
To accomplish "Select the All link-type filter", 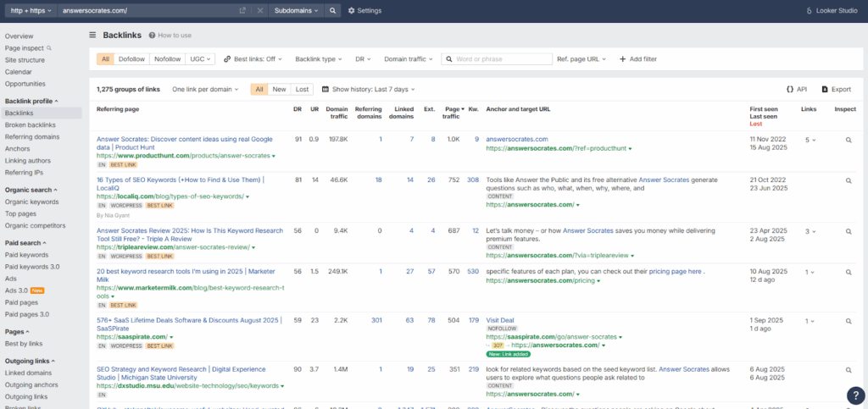I will pos(105,59).
